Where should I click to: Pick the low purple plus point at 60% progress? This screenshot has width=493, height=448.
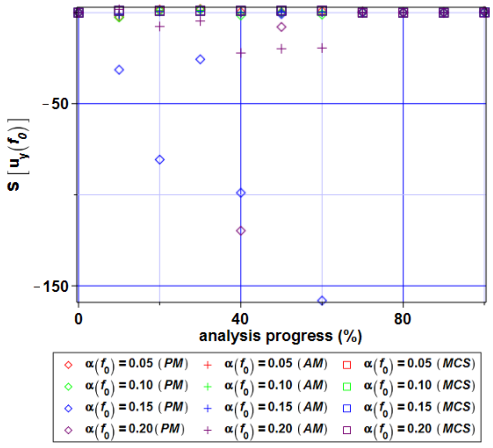tap(322, 48)
